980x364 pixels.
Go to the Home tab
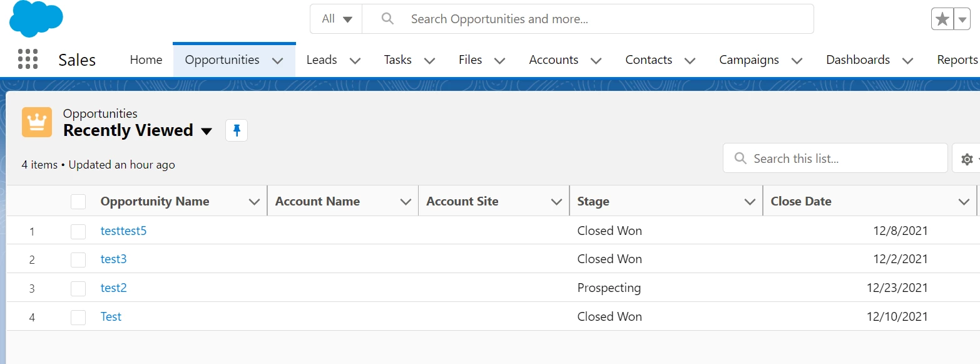tap(146, 60)
